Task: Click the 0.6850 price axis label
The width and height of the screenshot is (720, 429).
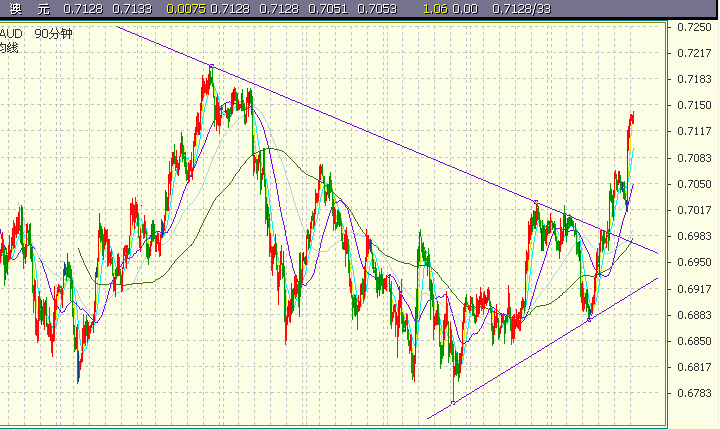Action: point(694,341)
